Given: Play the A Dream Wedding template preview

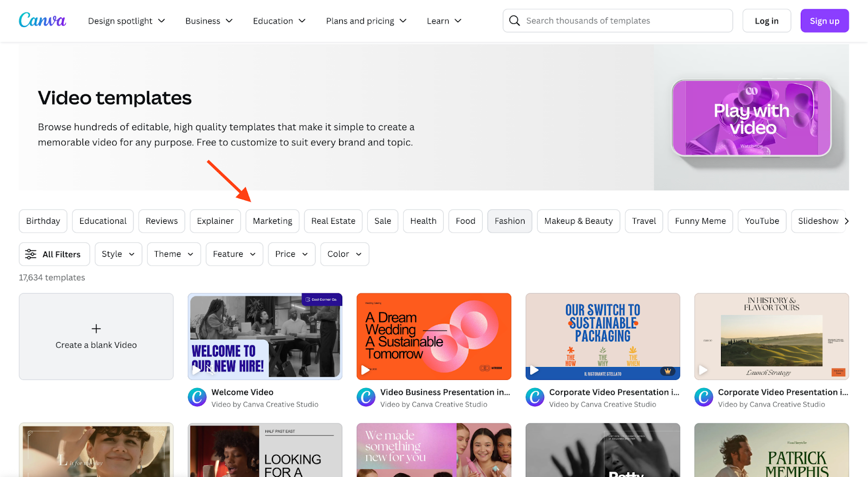Looking at the screenshot, I should tap(366, 370).
